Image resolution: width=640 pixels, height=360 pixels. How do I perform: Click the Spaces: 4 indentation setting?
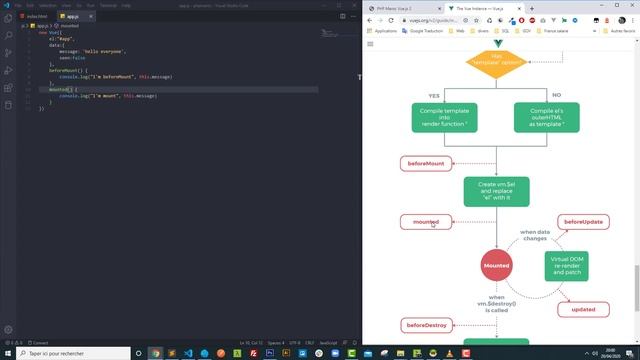point(276,343)
